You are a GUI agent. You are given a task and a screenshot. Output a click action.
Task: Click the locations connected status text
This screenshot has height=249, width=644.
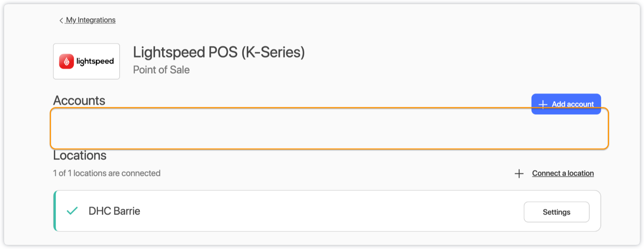107,173
